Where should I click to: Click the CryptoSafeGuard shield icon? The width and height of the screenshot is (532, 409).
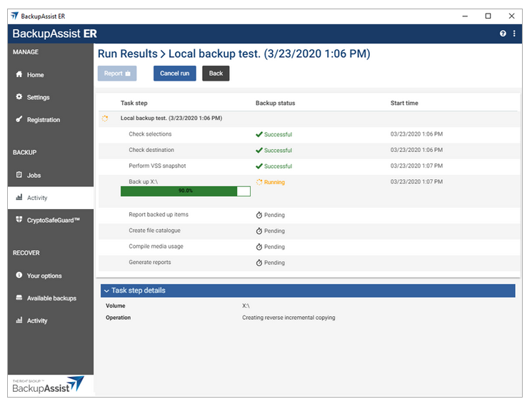pyautogui.click(x=19, y=220)
